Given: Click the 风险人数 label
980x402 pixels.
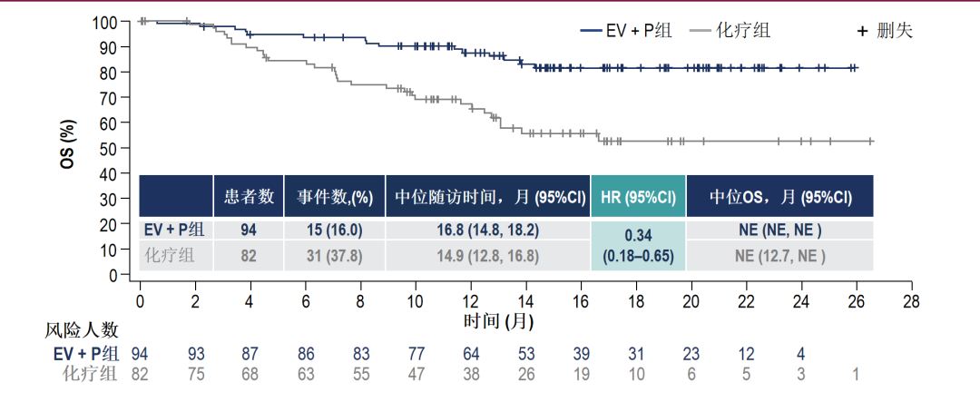Looking at the screenshot, I should (x=83, y=330).
